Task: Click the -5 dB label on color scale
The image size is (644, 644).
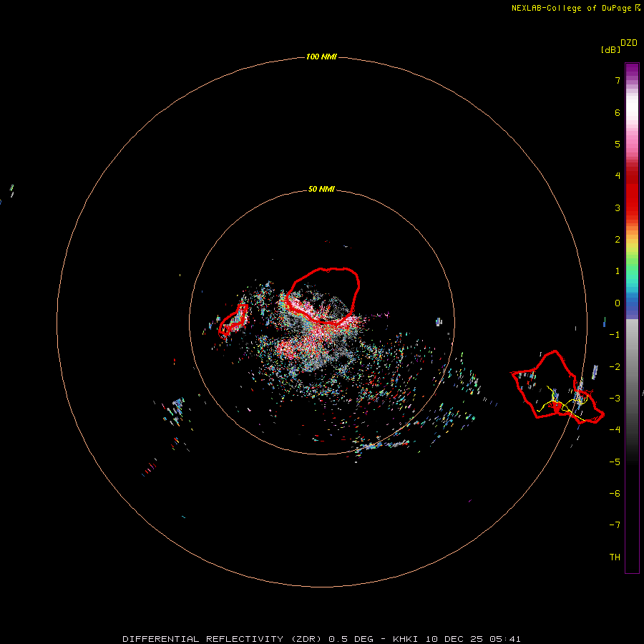Action: coord(615,462)
